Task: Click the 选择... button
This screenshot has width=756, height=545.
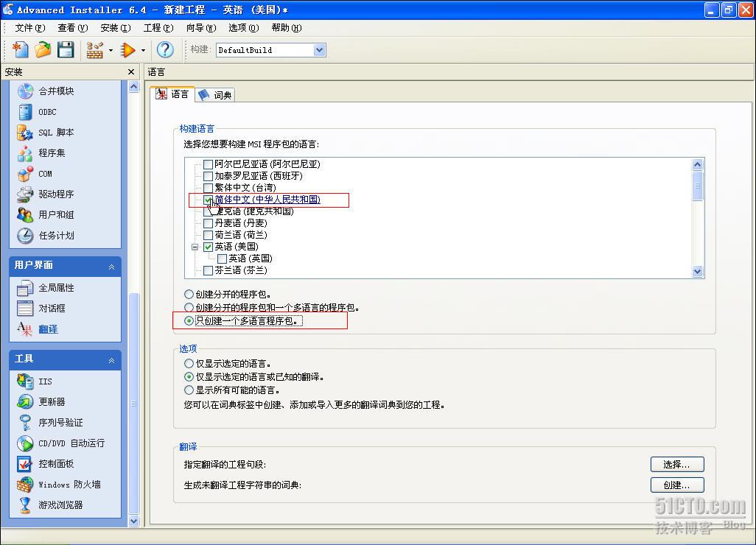Action: pyautogui.click(x=677, y=465)
